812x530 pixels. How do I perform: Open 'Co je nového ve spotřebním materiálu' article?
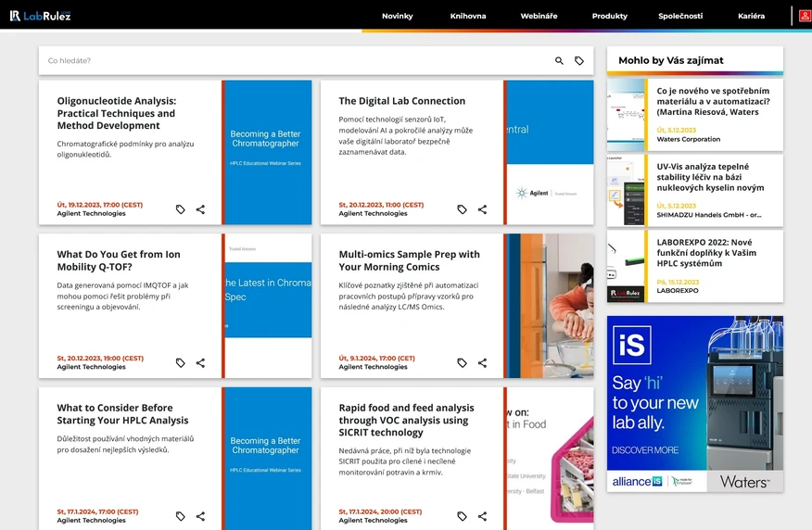pyautogui.click(x=713, y=101)
